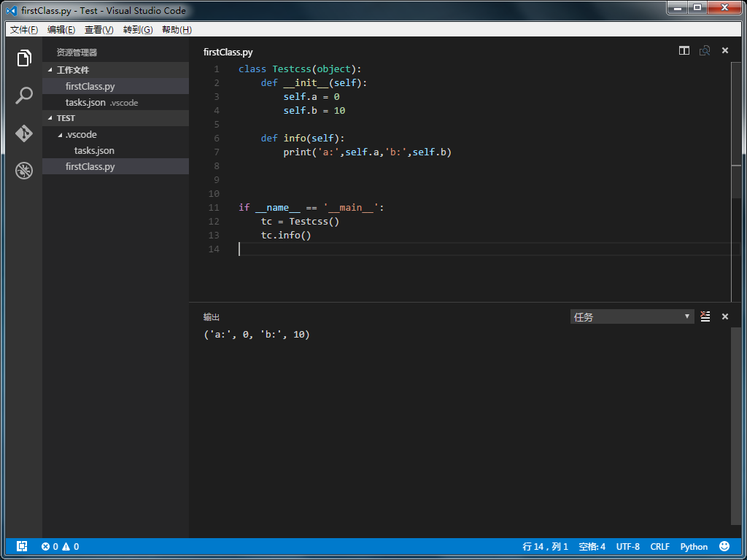Click the 资源管理器 panel header
Image resolution: width=747 pixels, height=560 pixels.
[77, 52]
